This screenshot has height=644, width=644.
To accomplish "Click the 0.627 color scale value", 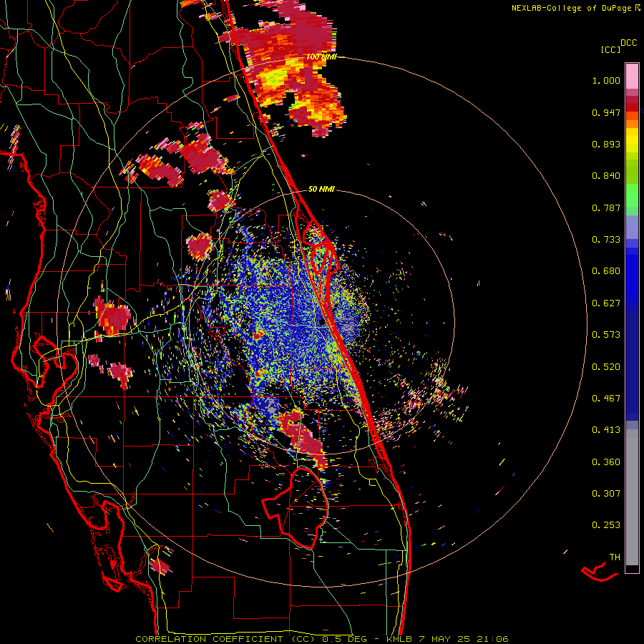I will click(606, 303).
